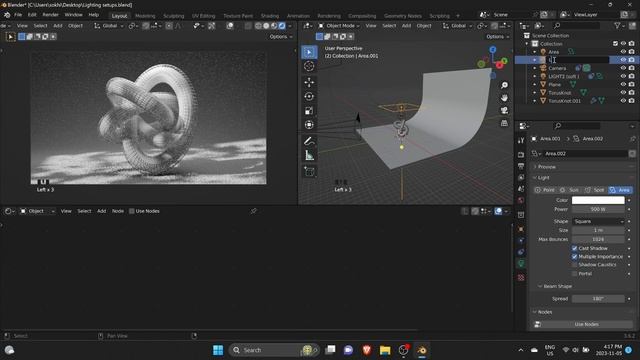Select the Add Cube tool

[309, 172]
